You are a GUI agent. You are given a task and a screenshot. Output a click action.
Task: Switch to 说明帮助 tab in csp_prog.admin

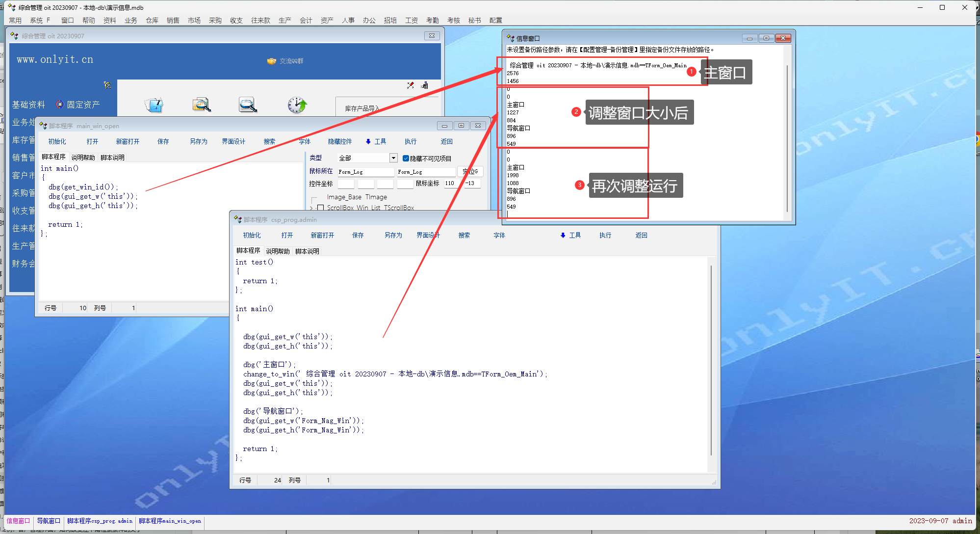pyautogui.click(x=278, y=251)
